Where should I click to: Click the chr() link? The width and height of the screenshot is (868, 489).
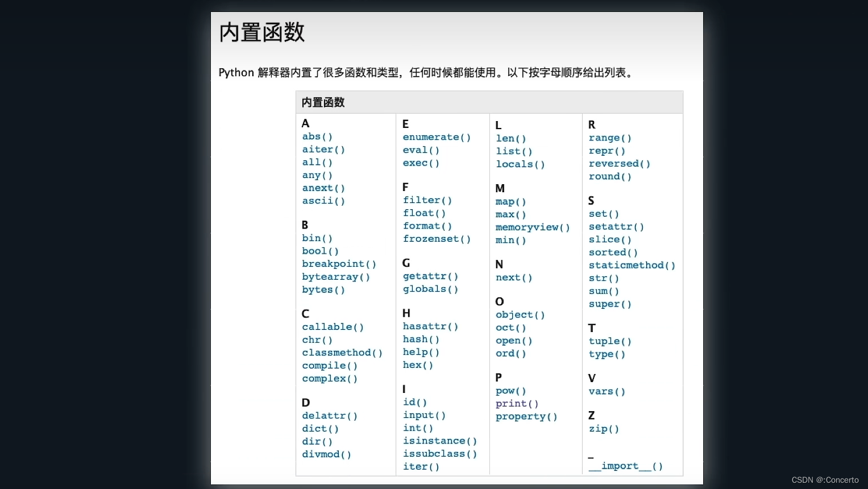317,340
